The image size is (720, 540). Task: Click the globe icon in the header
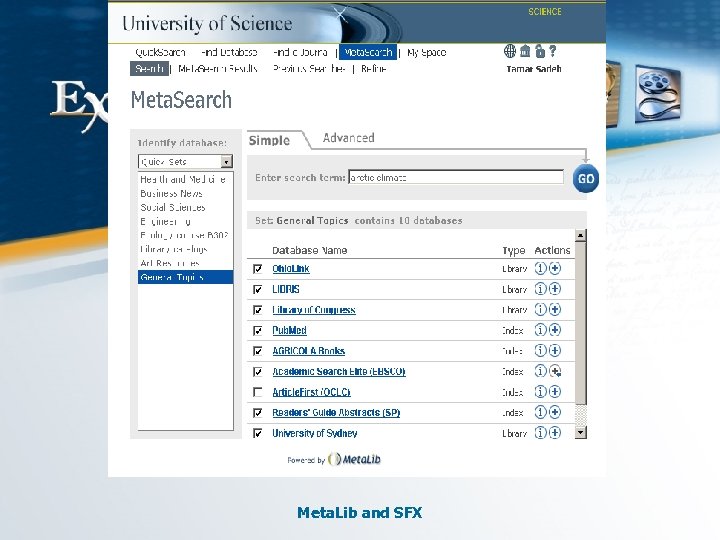click(x=510, y=51)
